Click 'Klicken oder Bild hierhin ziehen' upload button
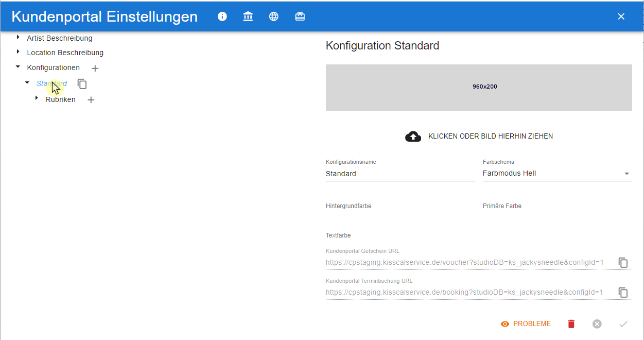Image resolution: width=644 pixels, height=340 pixels. tap(479, 137)
